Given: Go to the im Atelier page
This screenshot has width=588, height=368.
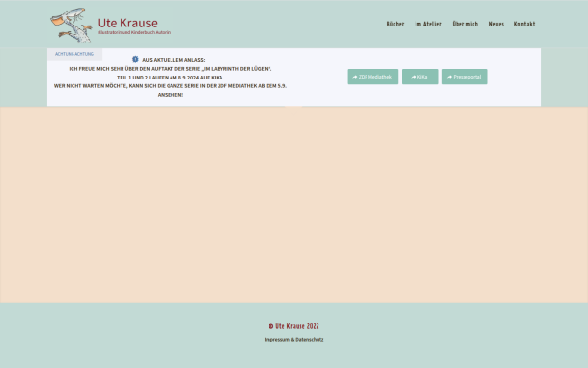Looking at the screenshot, I should tap(428, 24).
